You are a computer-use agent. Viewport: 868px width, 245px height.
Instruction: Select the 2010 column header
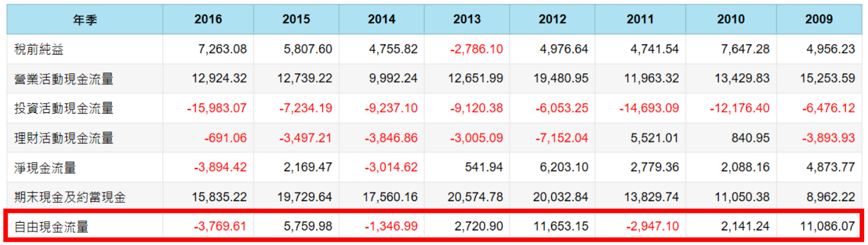coord(731,20)
